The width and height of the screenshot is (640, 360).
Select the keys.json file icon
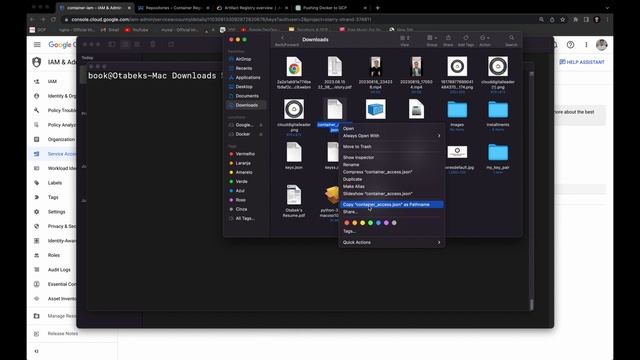pos(294,152)
